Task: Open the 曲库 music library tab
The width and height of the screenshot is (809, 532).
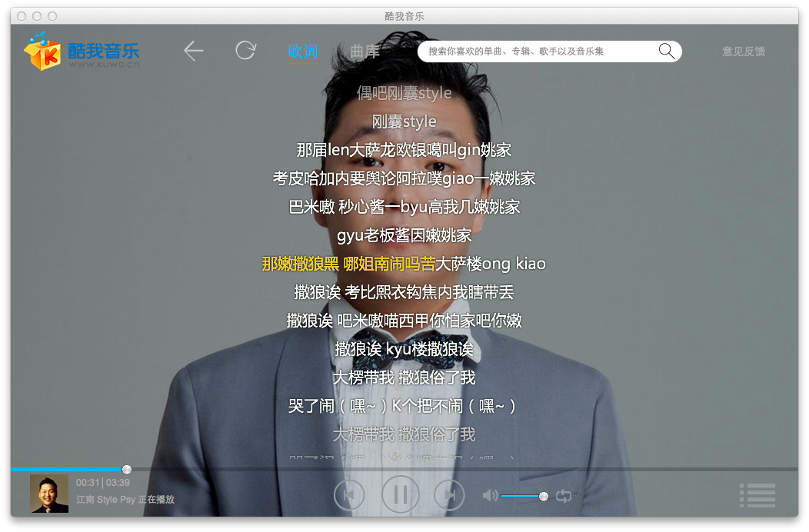Action: click(x=363, y=52)
